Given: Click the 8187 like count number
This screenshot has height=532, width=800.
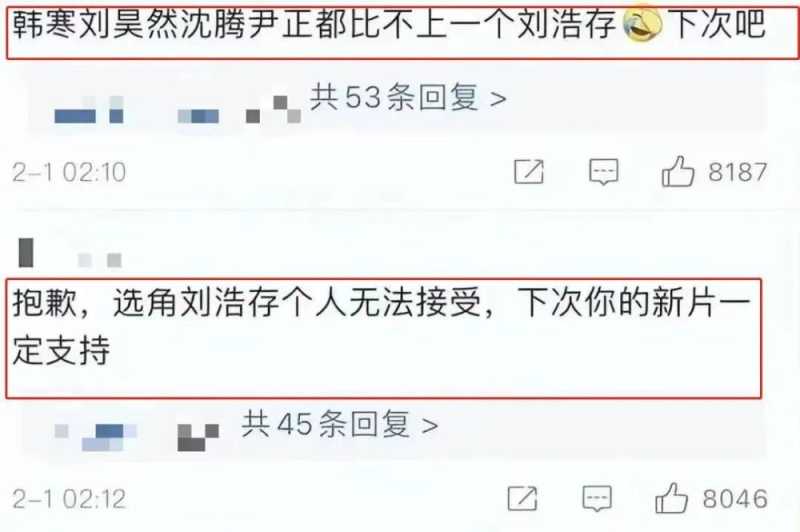Looking at the screenshot, I should point(738,172).
